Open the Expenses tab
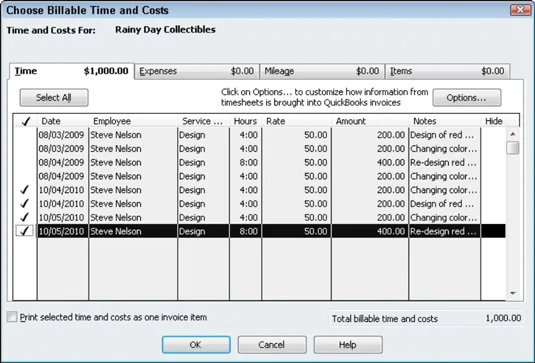Image resolution: width=535 pixels, height=363 pixels. click(197, 71)
